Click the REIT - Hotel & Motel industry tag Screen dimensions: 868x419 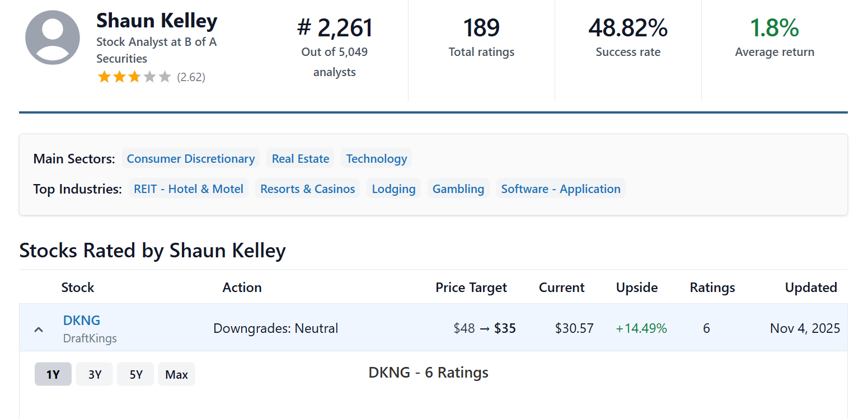188,189
